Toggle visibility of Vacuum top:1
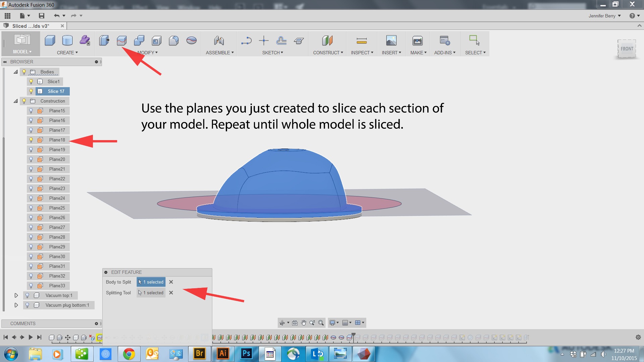644x362 pixels. coord(28,295)
